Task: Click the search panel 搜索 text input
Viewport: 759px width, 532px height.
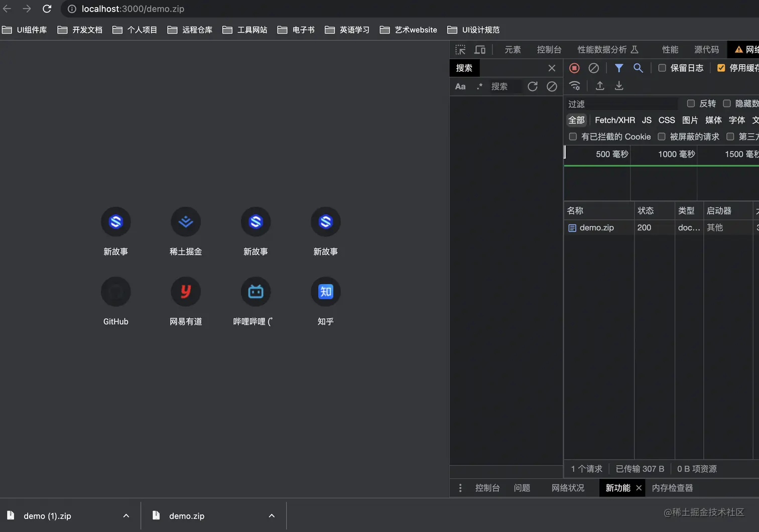Action: tap(505, 86)
